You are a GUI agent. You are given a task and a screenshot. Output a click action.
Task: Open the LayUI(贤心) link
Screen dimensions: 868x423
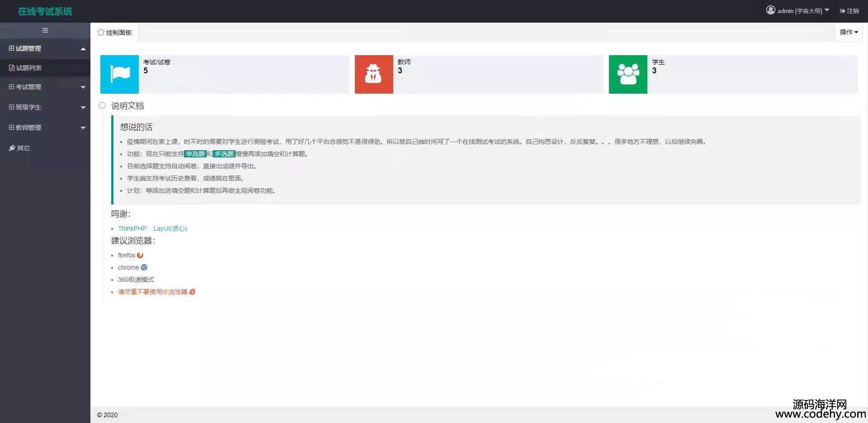[x=170, y=228]
